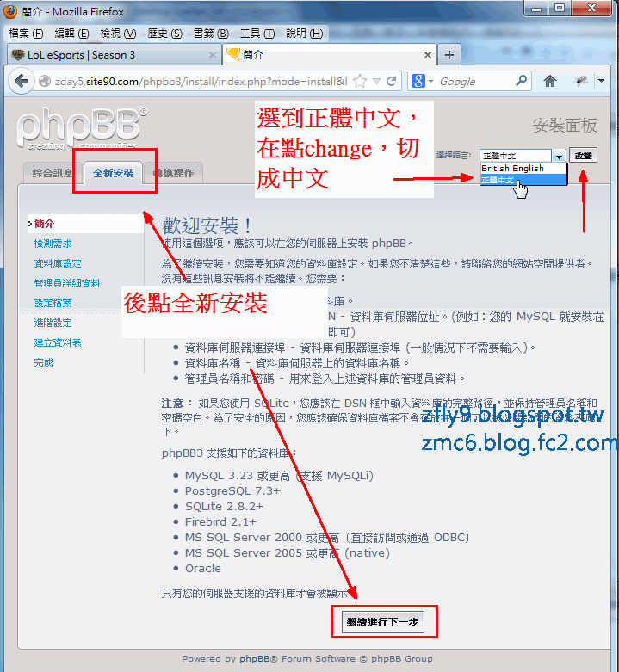This screenshot has width=619, height=672.
Task: Click the 'Oracle' list item
Action: click(x=203, y=568)
